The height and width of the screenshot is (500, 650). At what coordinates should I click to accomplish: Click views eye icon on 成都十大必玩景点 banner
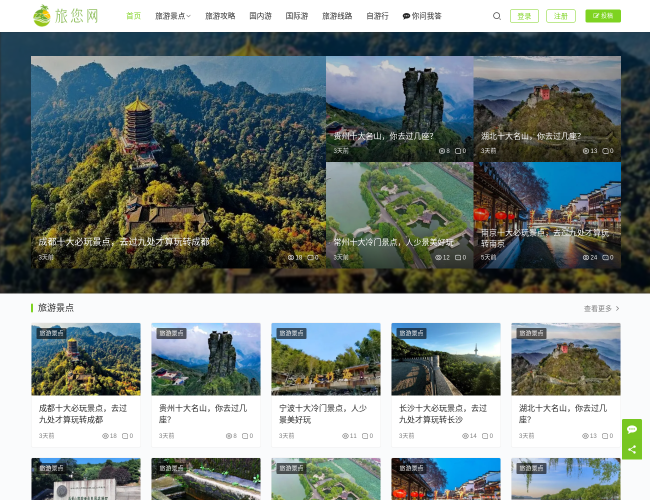[x=291, y=257]
